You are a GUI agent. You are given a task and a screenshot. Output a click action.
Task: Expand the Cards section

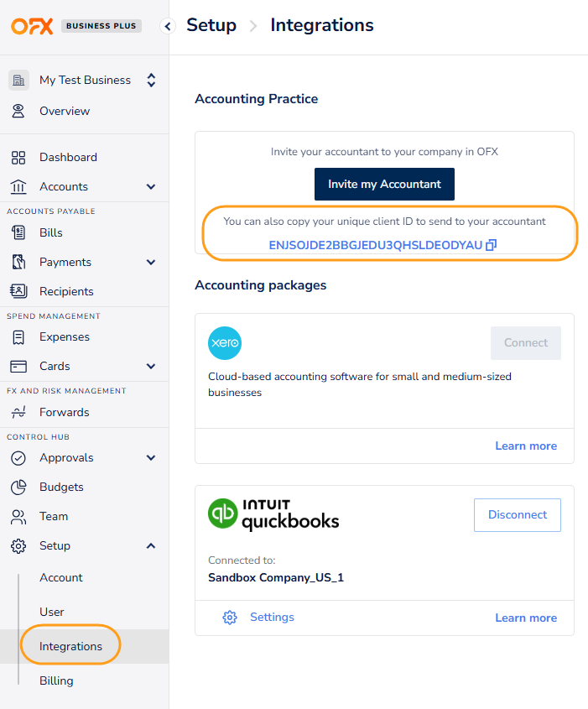151,367
